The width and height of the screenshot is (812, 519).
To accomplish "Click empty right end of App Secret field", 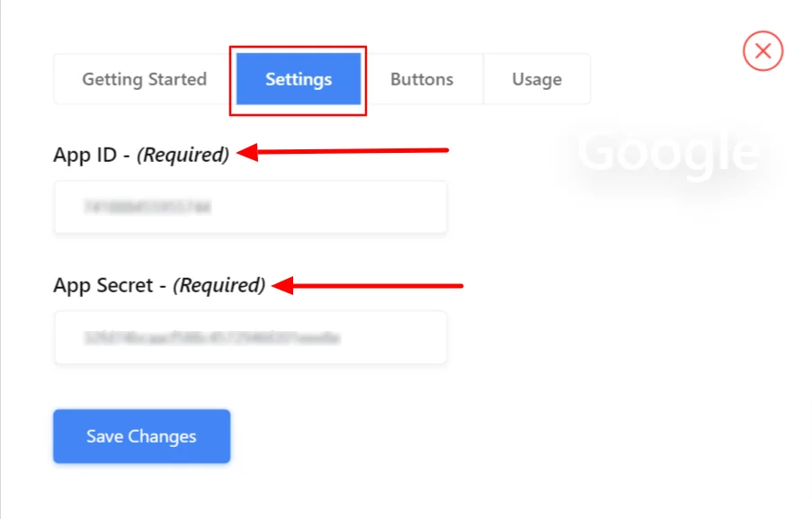I will pos(405,338).
